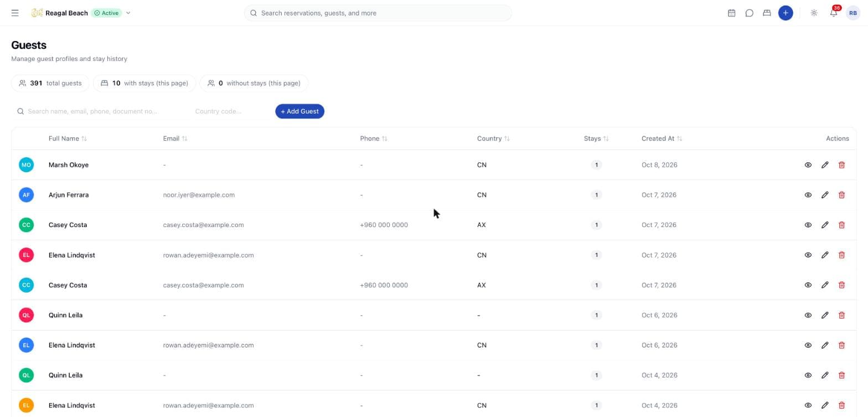The height and width of the screenshot is (417, 868).
Task: Open notifications bell with red badge
Action: [x=834, y=13]
